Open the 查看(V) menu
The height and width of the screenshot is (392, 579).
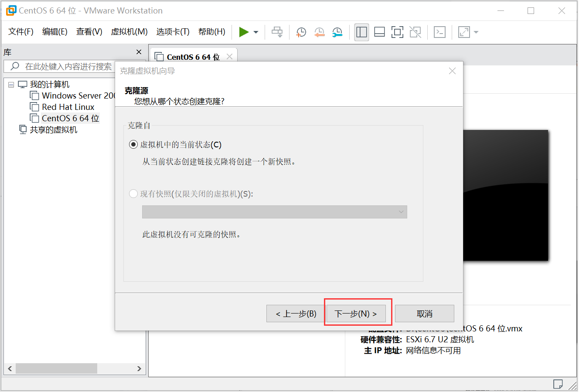click(x=89, y=31)
